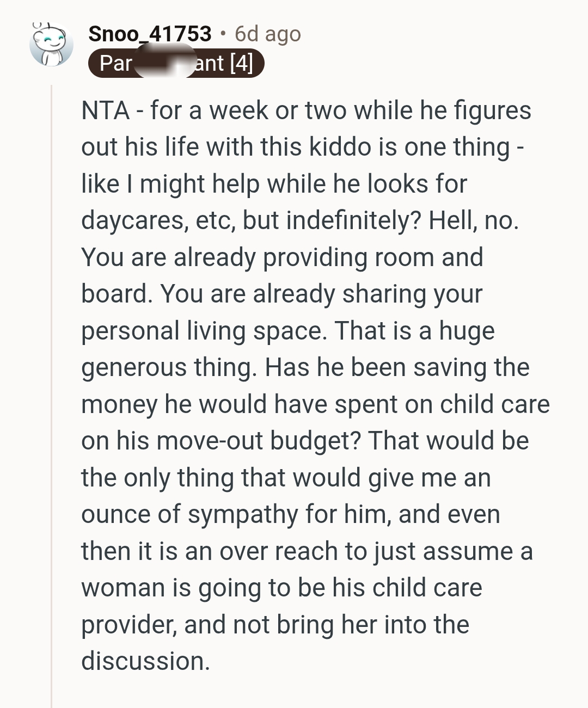The width and height of the screenshot is (588, 708).
Task: Open the Snoo_41753 user profile
Action: (x=150, y=34)
